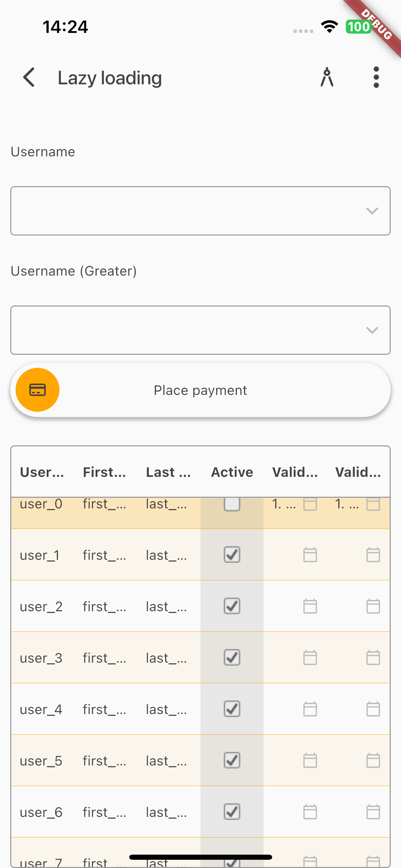The height and width of the screenshot is (868, 401).
Task: Tap the back arrow icon
Action: pos(29,77)
